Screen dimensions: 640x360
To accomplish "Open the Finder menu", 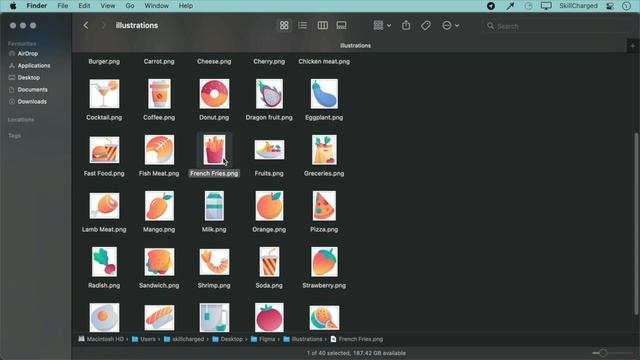I will 37,6.
